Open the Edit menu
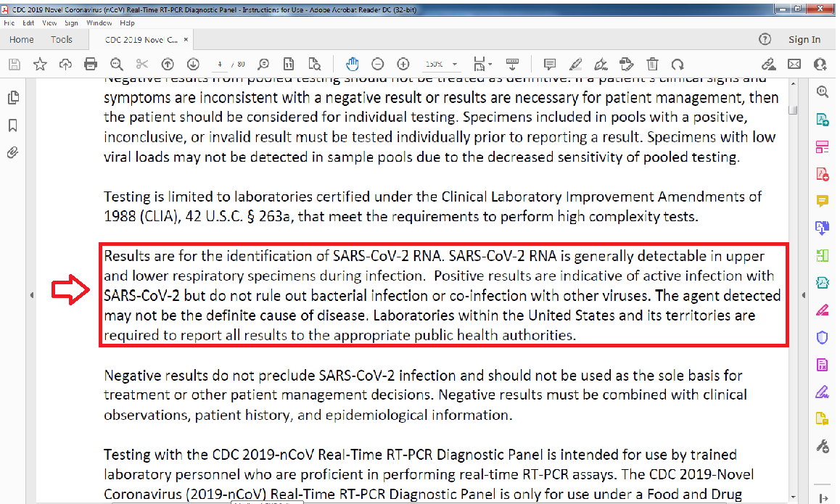840x504 pixels. coord(28,23)
